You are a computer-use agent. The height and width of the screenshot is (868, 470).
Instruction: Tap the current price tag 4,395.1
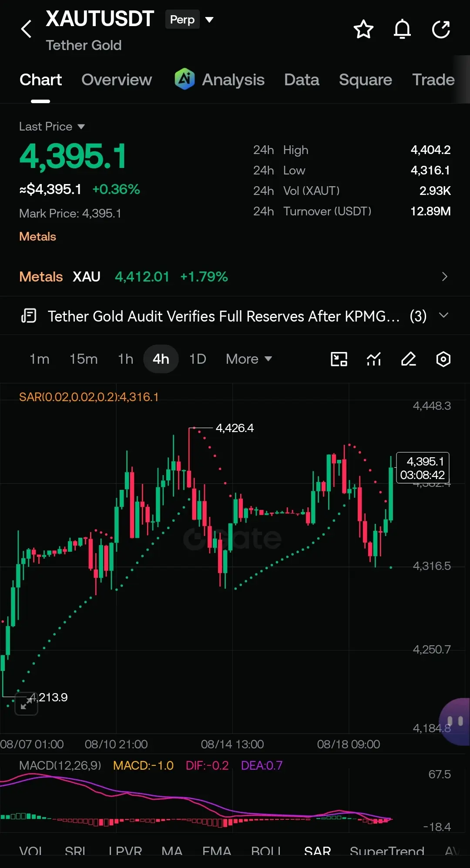click(423, 468)
